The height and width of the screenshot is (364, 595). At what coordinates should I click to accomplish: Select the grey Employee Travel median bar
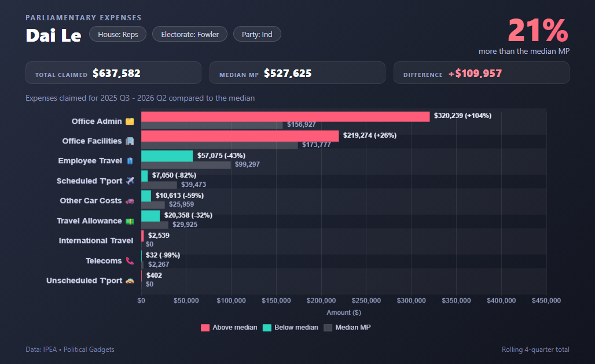[186, 165]
